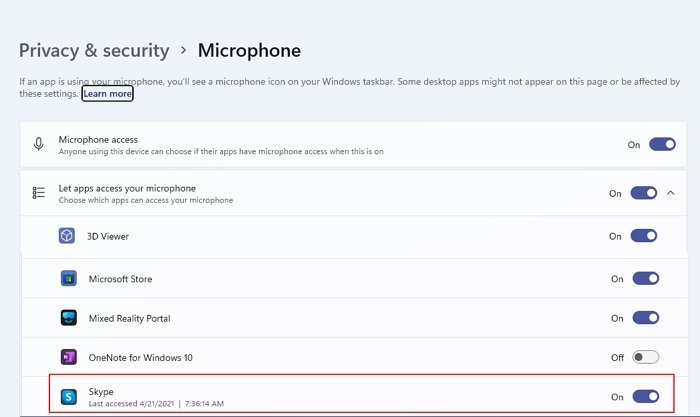
Task: Collapse the Let apps access section chevron
Action: [671, 193]
